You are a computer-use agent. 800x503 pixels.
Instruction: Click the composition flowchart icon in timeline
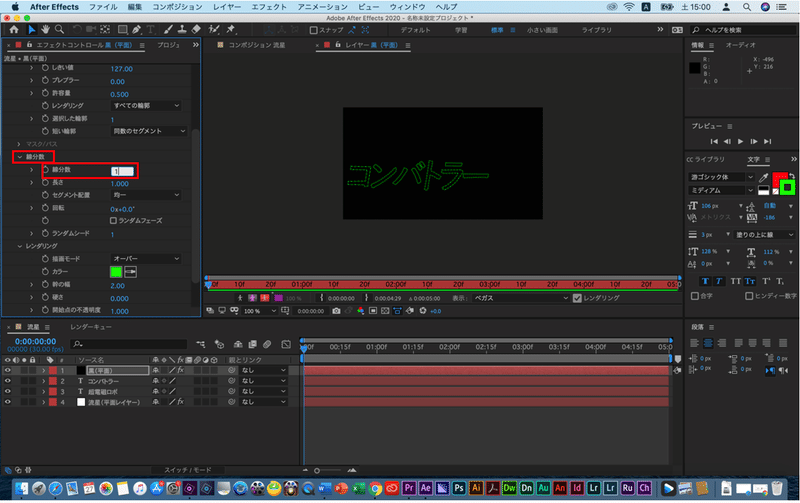click(x=201, y=344)
